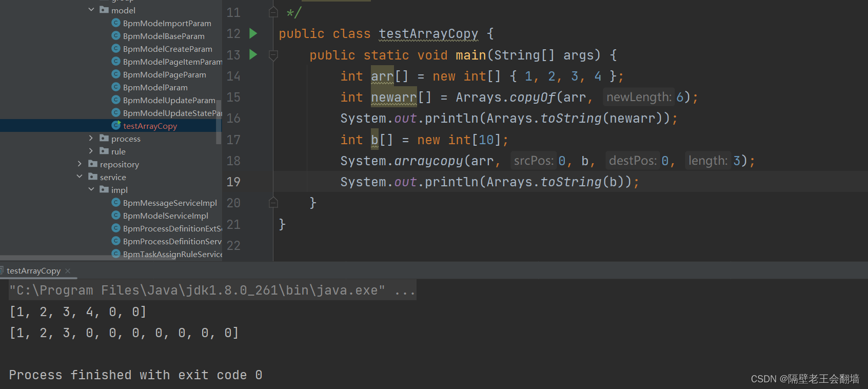Click the model folder icon

point(104,10)
